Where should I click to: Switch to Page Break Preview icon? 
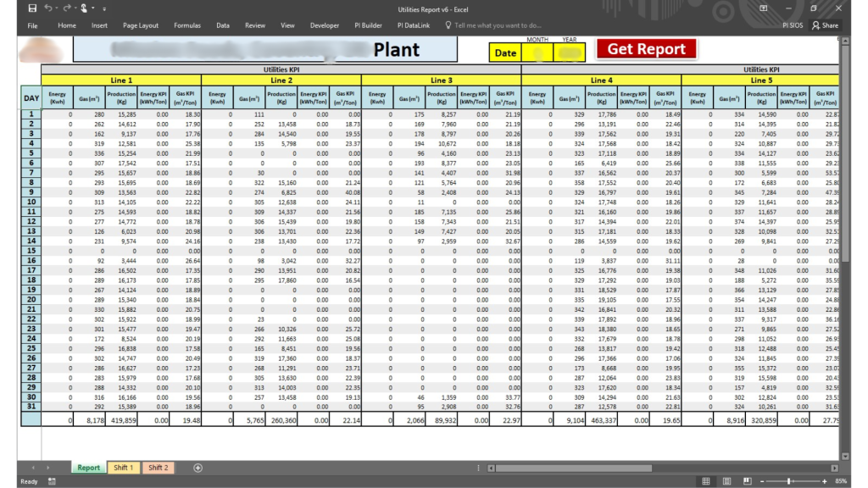point(748,481)
